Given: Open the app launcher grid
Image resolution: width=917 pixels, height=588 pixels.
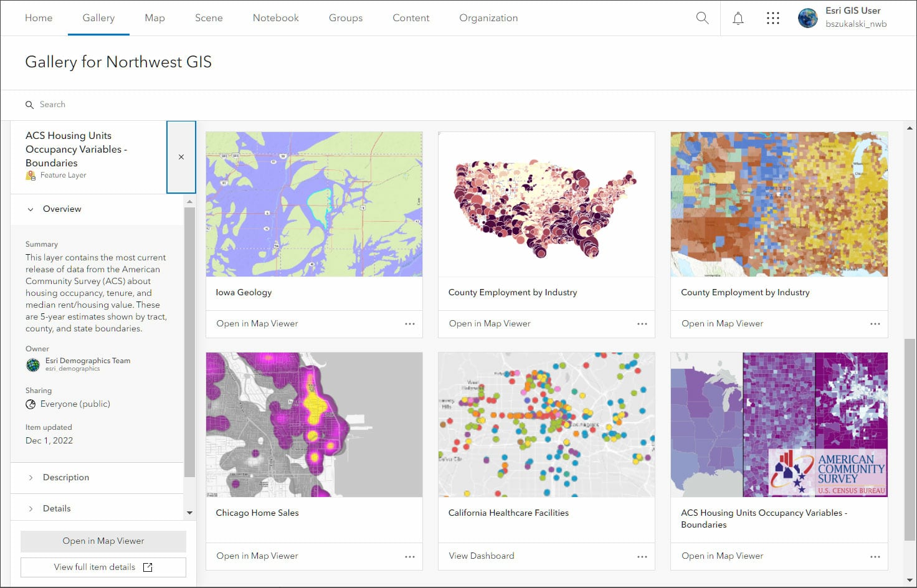Looking at the screenshot, I should 773,18.
